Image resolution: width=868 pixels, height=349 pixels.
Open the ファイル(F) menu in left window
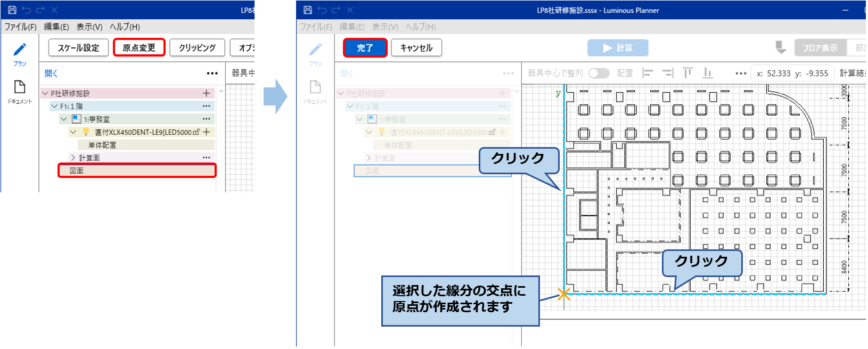coord(21,27)
